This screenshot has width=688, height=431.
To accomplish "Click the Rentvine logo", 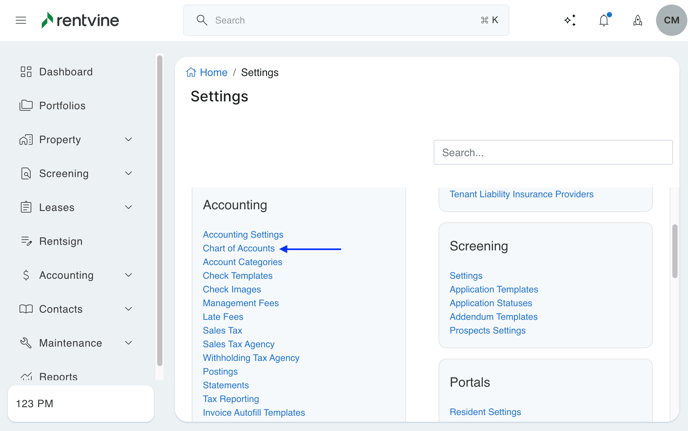I will point(80,20).
